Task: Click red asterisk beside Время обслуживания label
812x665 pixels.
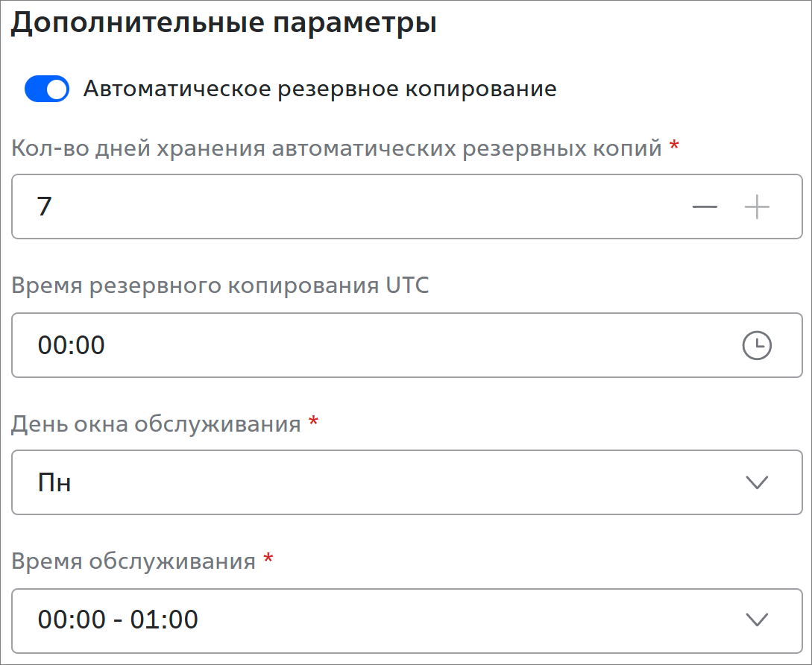Action: pyautogui.click(x=268, y=558)
